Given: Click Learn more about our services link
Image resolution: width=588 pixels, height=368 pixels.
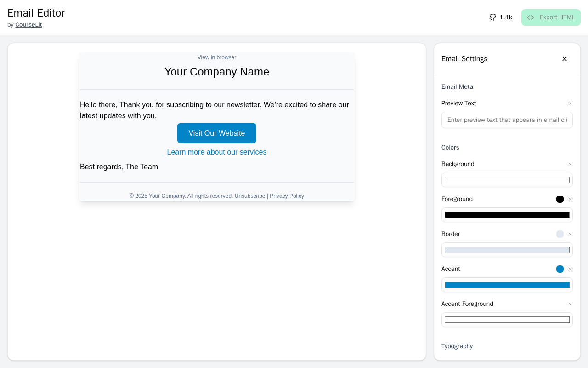Looking at the screenshot, I should pos(217,152).
